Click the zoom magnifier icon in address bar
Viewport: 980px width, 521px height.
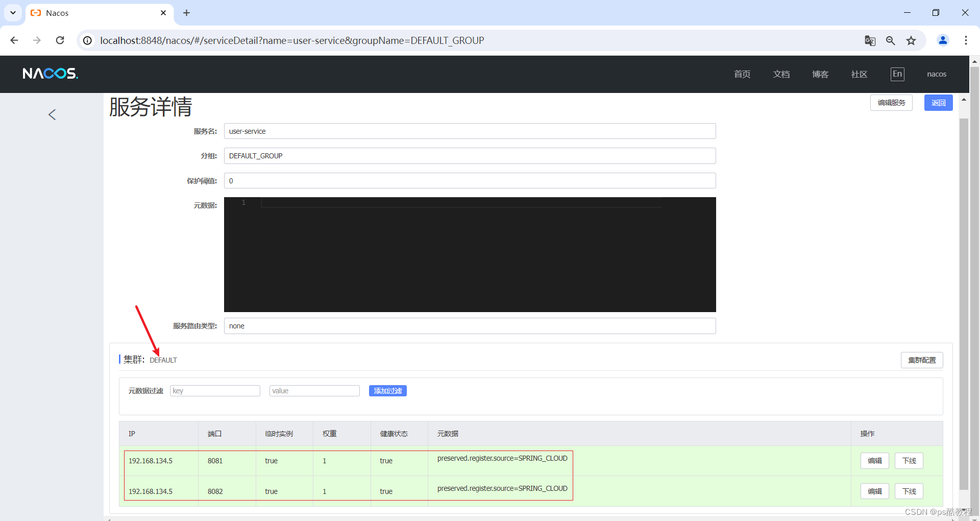point(890,40)
